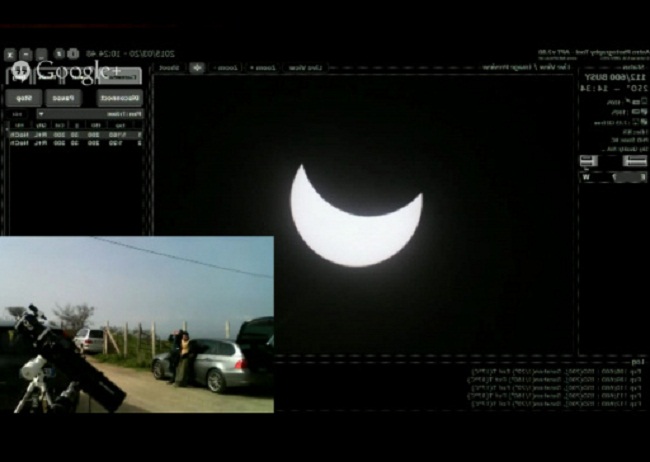The height and width of the screenshot is (462, 650).
Task: Click the right-hand disk button below the status list
Action: coord(634,161)
